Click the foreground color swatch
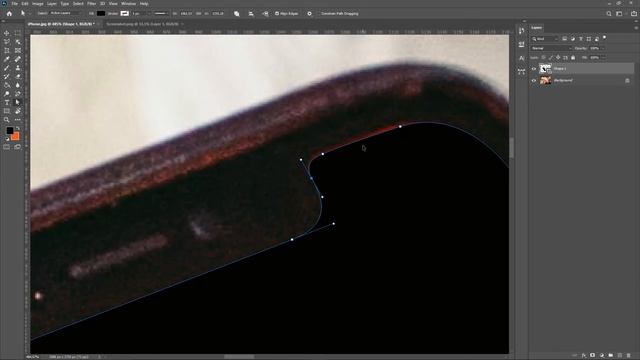The width and height of the screenshot is (640, 360). (9, 131)
